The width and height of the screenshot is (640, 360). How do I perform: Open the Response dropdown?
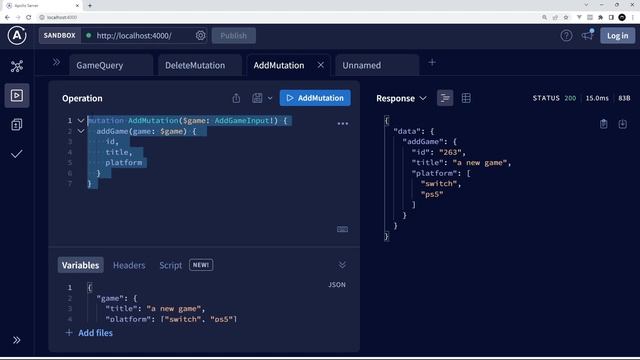coord(401,98)
